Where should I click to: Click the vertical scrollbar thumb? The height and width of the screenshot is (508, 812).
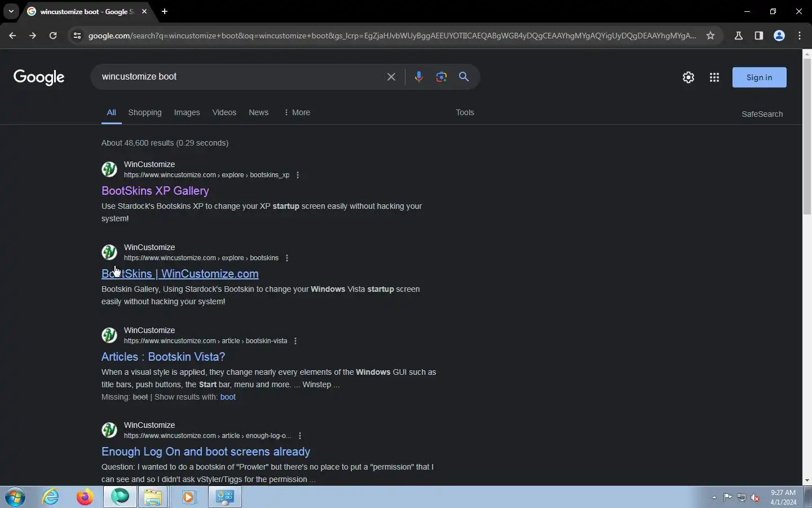coord(807,135)
